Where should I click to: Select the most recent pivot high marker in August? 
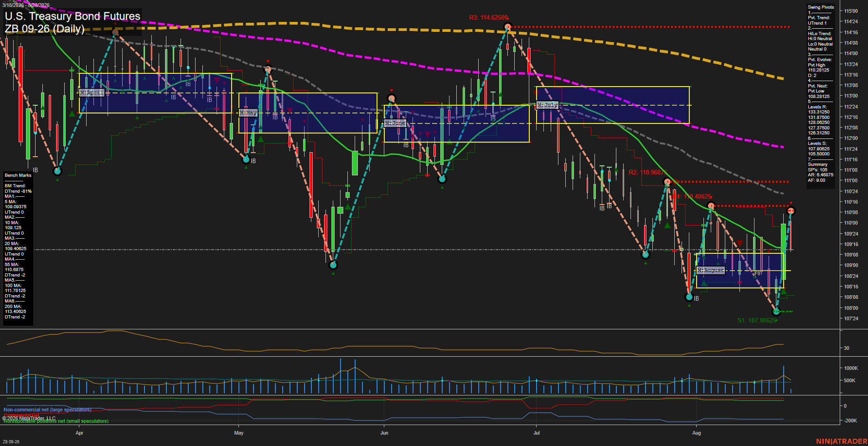click(x=791, y=210)
